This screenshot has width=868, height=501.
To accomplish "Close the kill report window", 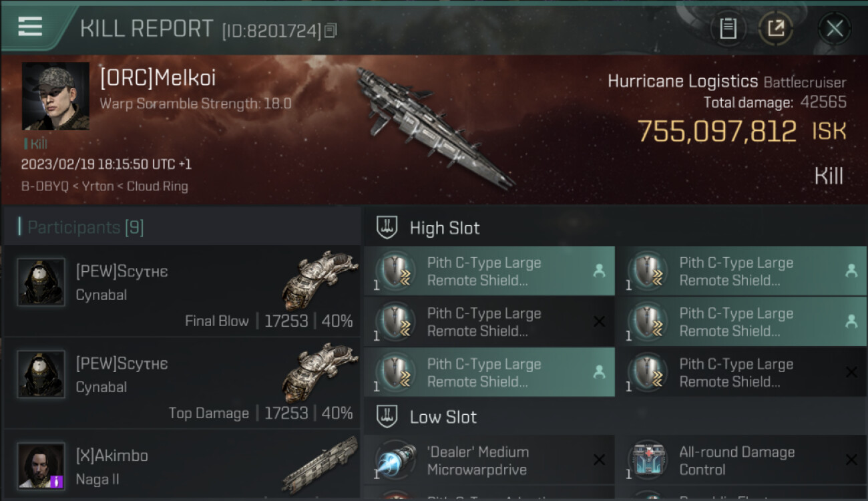I will click(x=834, y=29).
